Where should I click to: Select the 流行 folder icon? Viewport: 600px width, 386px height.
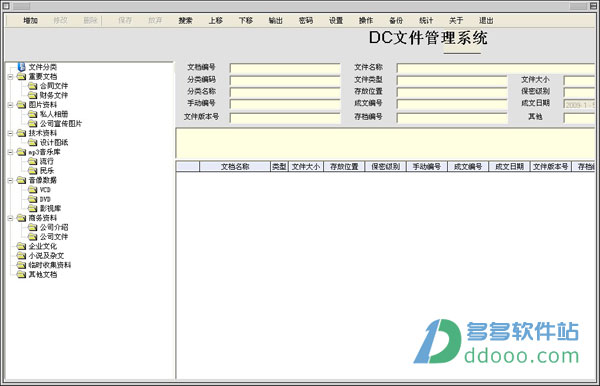[33, 161]
